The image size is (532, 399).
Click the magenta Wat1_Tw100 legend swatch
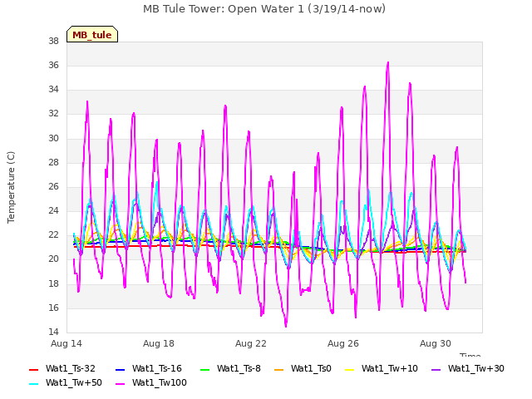click(x=120, y=384)
